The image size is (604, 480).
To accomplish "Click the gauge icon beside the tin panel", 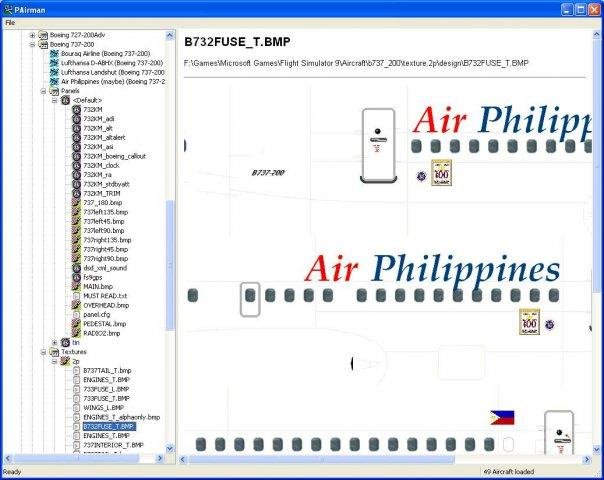I will 65,342.
